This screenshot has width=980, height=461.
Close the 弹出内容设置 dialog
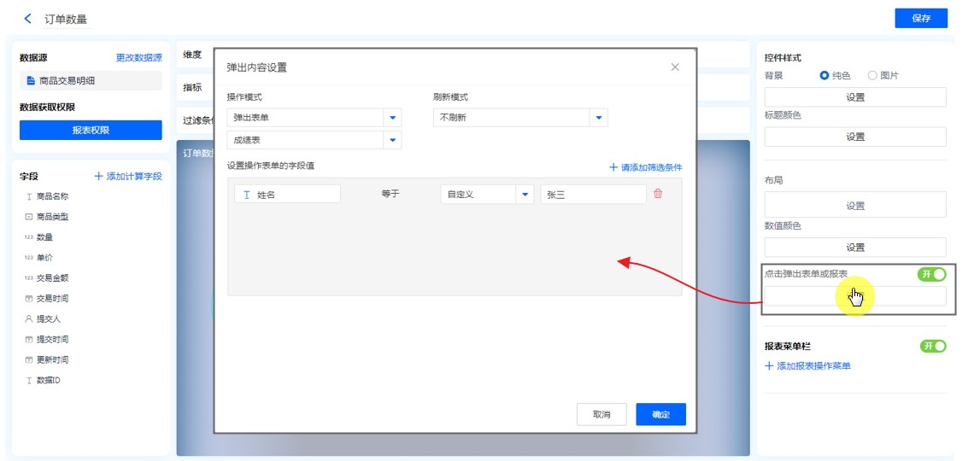675,67
